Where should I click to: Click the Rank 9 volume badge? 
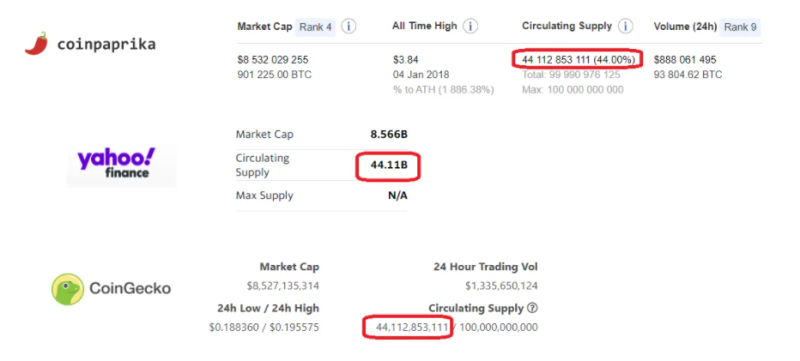pos(740,27)
